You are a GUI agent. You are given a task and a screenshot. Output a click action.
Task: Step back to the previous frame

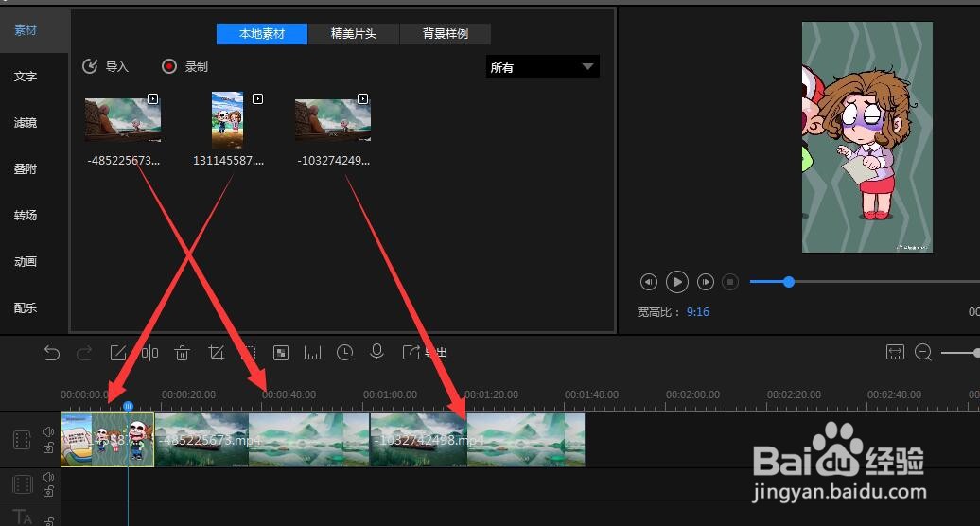tap(649, 282)
